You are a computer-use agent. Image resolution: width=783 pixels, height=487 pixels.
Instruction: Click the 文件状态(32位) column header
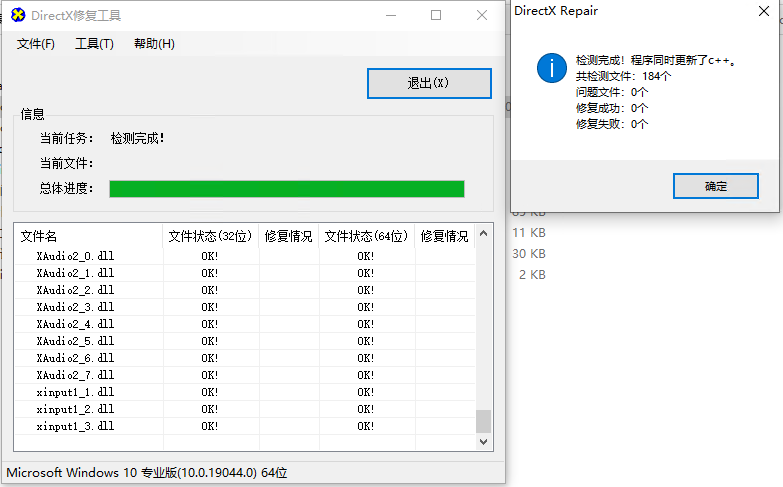[x=210, y=236]
